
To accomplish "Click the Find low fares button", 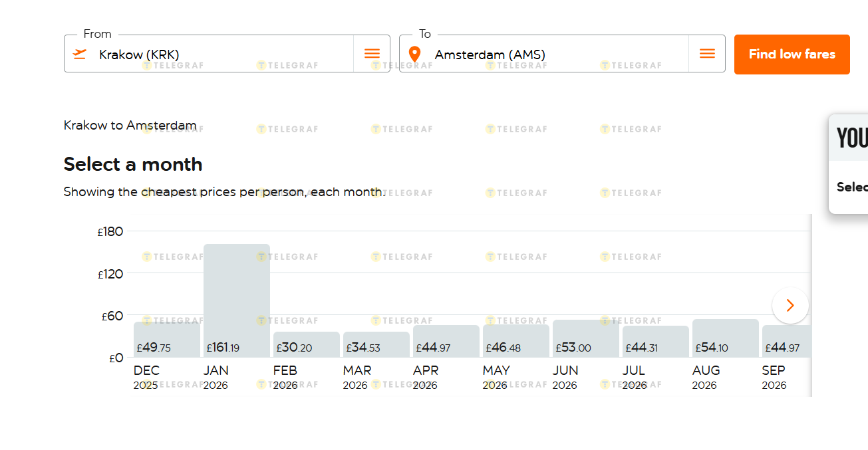I will (792, 55).
